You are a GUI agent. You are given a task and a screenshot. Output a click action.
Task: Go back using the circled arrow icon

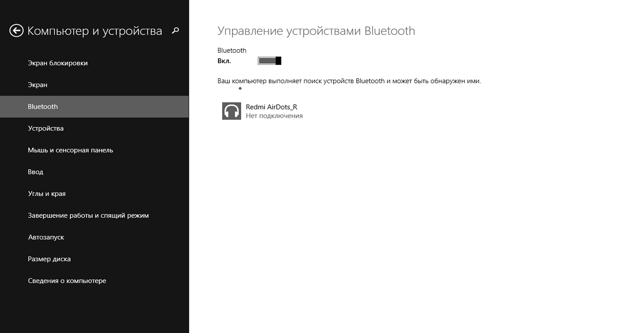(16, 31)
